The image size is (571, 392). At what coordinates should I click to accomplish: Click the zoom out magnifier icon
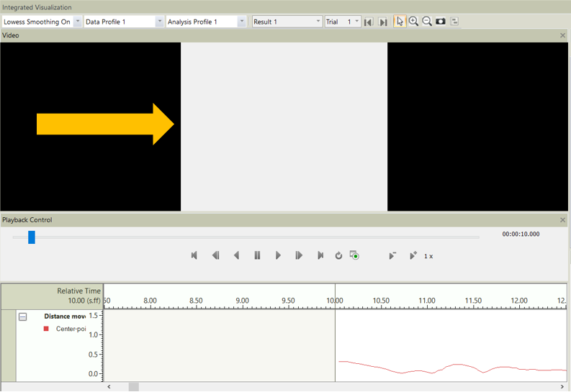[427, 22]
